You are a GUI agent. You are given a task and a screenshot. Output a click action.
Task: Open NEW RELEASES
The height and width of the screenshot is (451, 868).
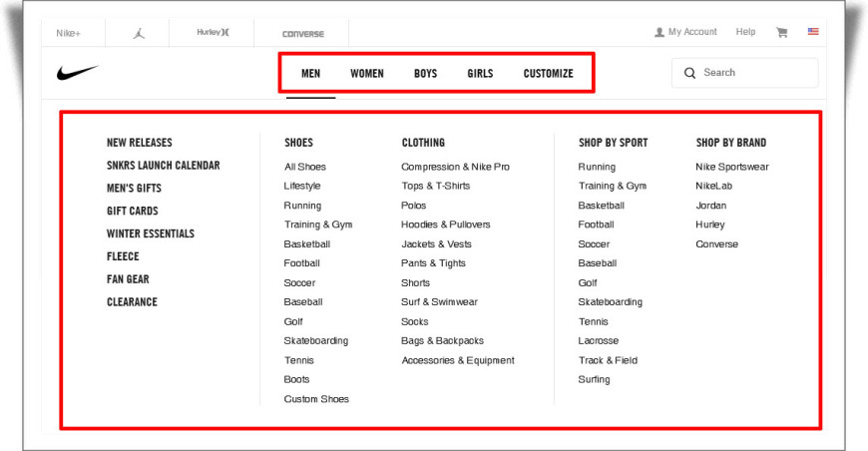click(140, 143)
